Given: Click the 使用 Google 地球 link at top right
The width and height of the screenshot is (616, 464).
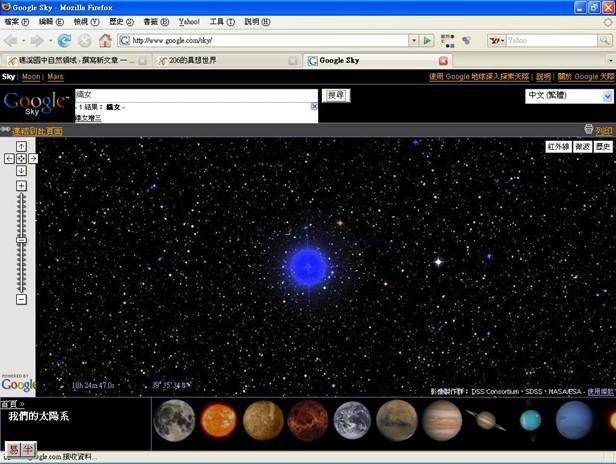Looking at the screenshot, I should [479, 77].
